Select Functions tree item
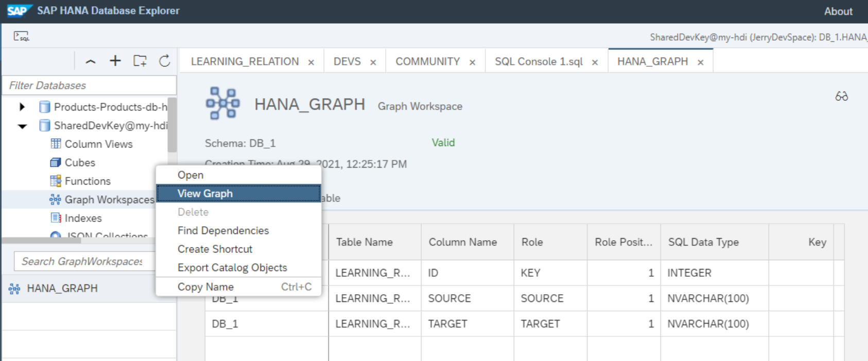 (88, 181)
